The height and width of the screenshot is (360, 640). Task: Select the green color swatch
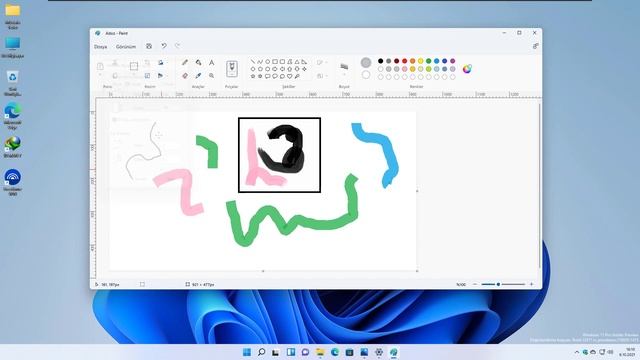(x=429, y=61)
